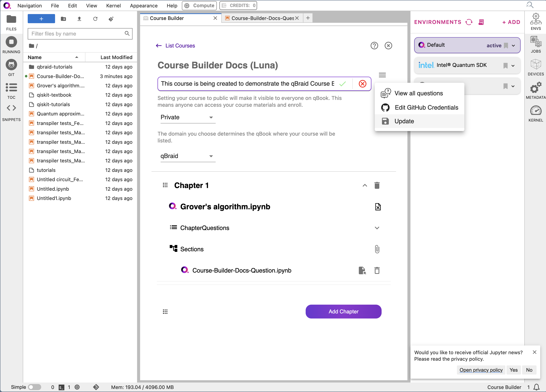546x392 pixels.
Task: Open the Appearance menu
Action: point(144,6)
